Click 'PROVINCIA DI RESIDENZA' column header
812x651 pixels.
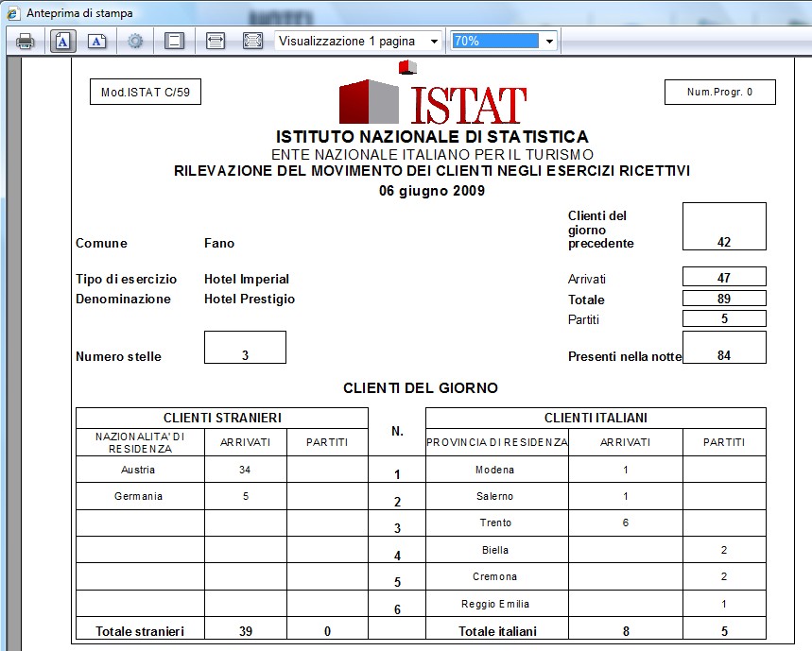click(x=497, y=442)
